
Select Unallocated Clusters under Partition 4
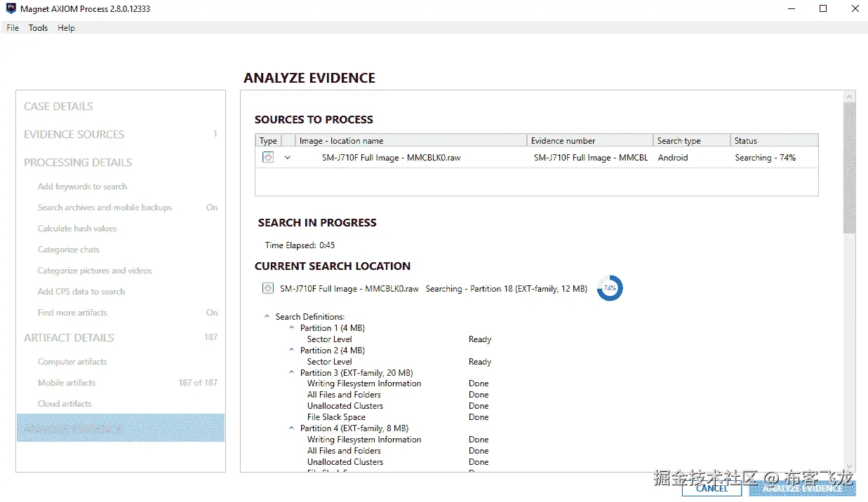tap(345, 462)
